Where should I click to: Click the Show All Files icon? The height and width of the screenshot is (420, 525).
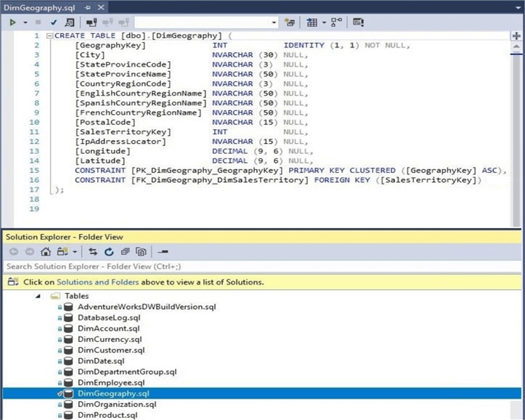coord(141,252)
